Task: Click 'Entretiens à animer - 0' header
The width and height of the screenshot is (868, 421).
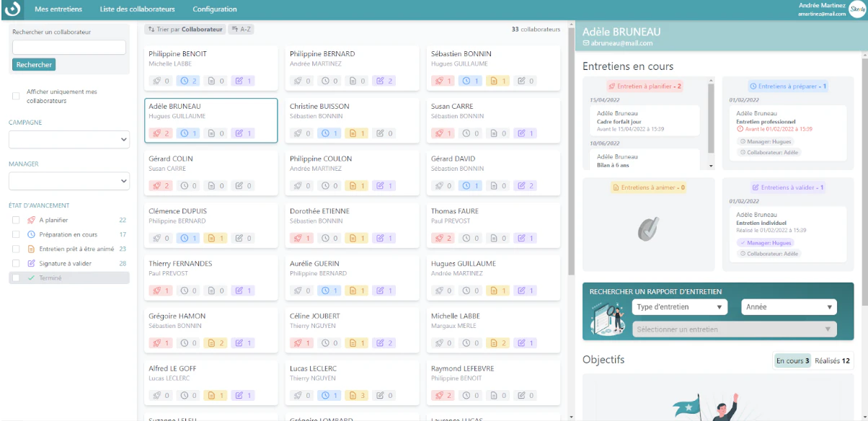Action: point(648,187)
